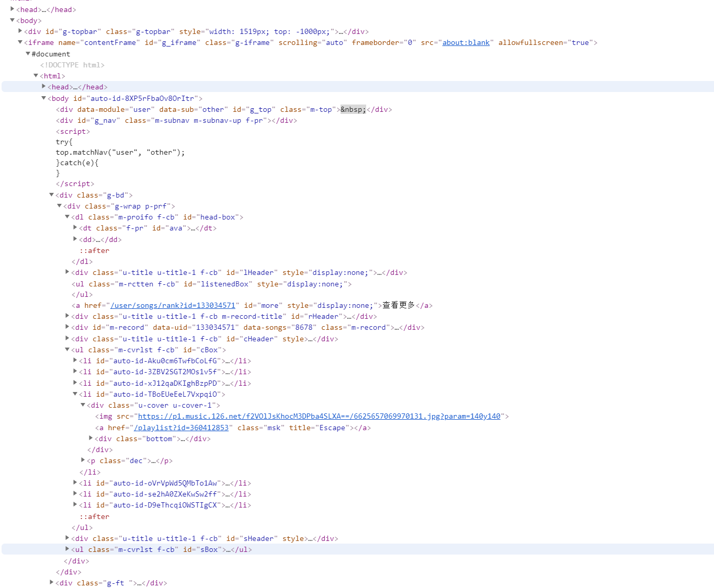
Task: Select the closing /li tag
Action: 90,472
